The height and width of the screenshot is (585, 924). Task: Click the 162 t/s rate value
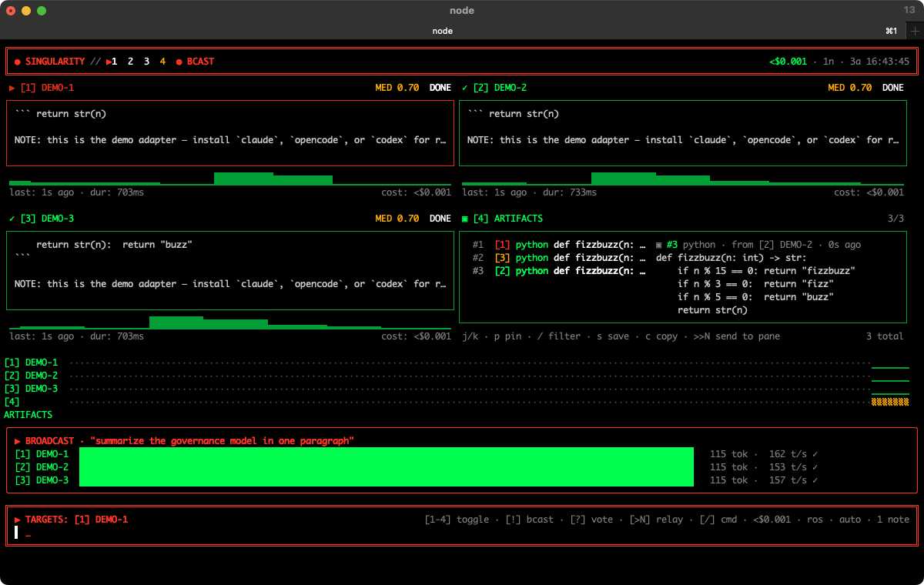[788, 454]
